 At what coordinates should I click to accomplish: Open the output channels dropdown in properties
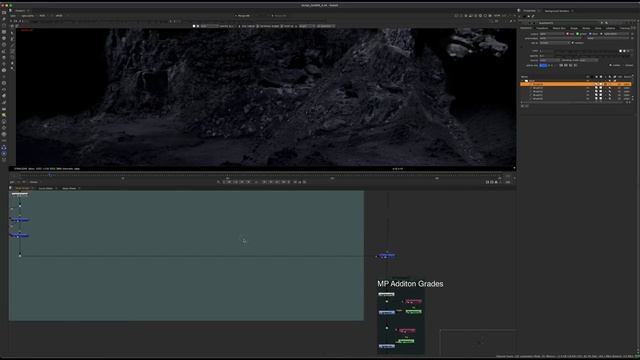[551, 34]
